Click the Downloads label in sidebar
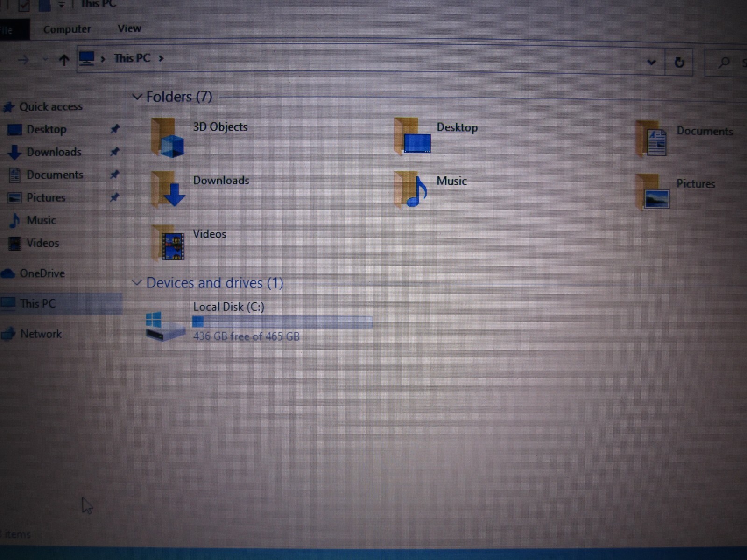Viewport: 747px width, 560px height. point(54,152)
